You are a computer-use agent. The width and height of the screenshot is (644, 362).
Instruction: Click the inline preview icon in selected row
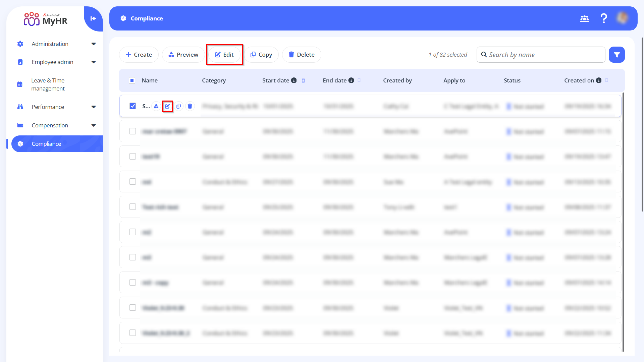(156, 106)
